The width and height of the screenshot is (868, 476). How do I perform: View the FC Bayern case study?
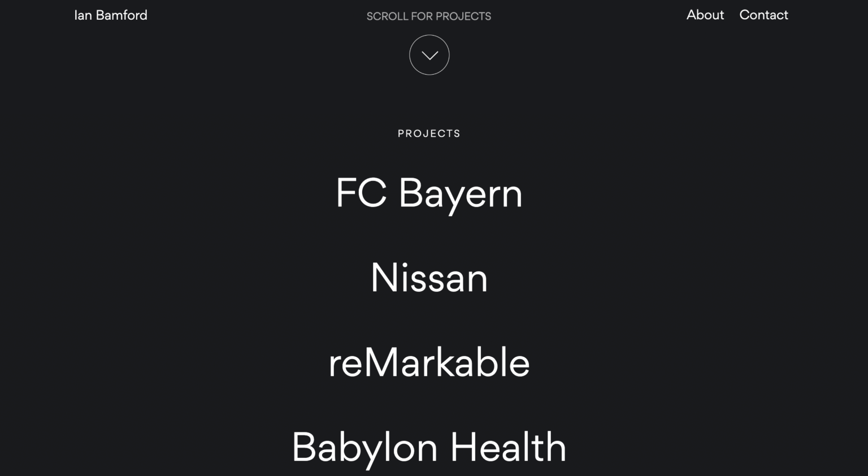pos(429,193)
